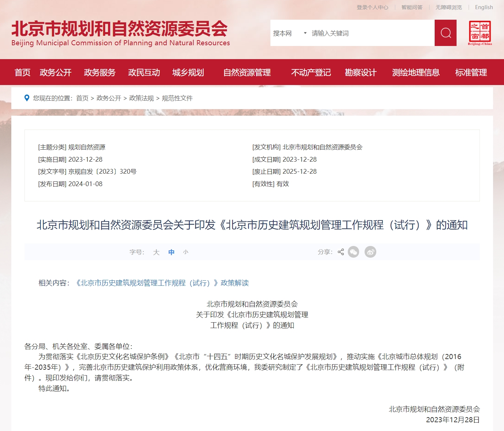This screenshot has width=504, height=431.
Task: Set font size to large (大)
Action: tap(156, 252)
